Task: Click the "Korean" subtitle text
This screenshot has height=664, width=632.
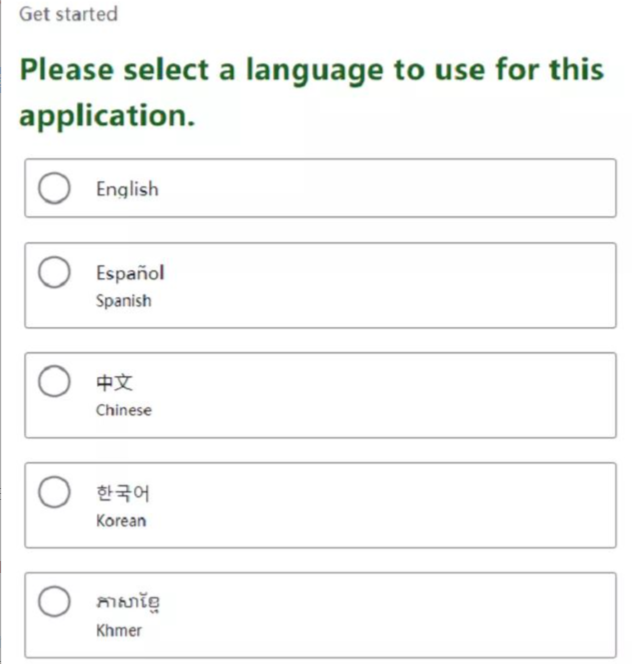Action: click(121, 520)
